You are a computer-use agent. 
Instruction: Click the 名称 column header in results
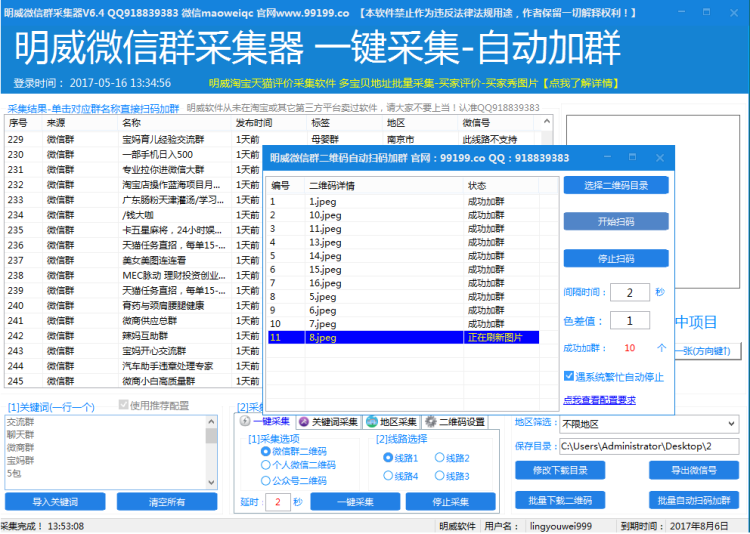tap(174, 123)
